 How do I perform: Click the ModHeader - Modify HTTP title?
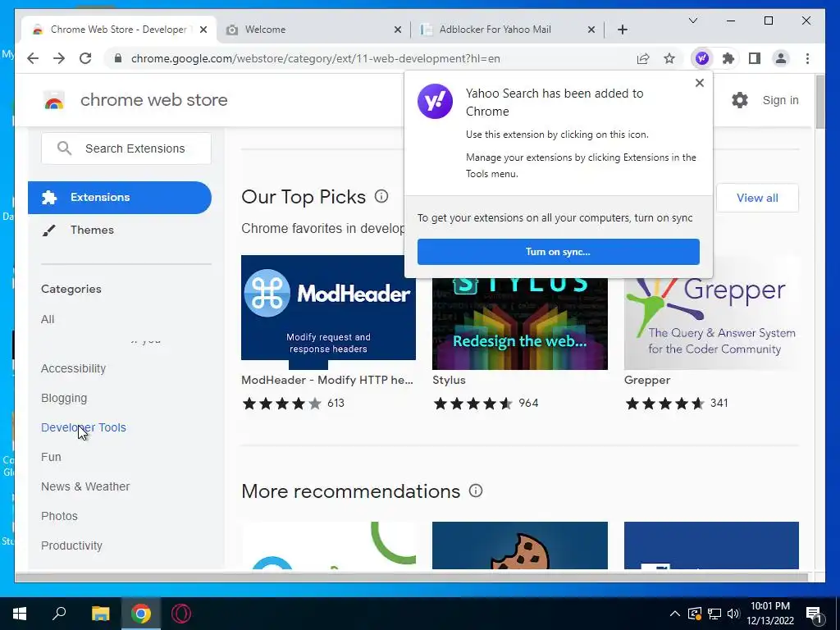tap(326, 380)
